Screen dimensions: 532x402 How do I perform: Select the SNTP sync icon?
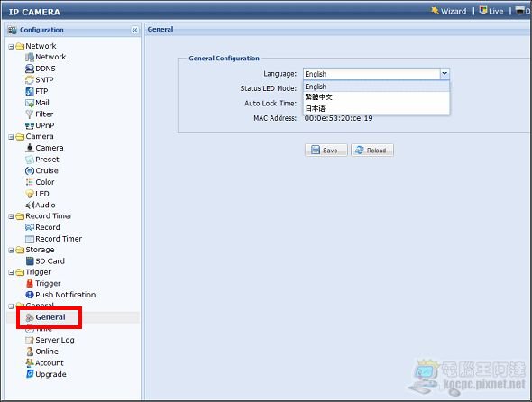[30, 80]
